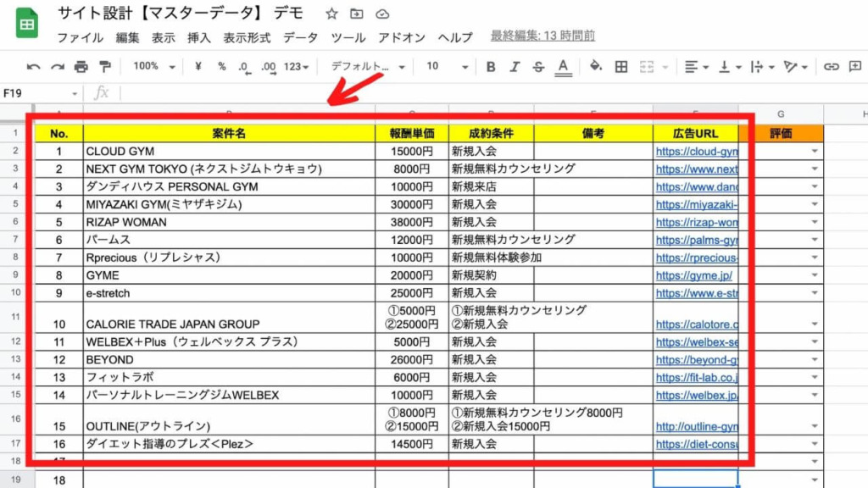Select column G header

click(x=781, y=114)
